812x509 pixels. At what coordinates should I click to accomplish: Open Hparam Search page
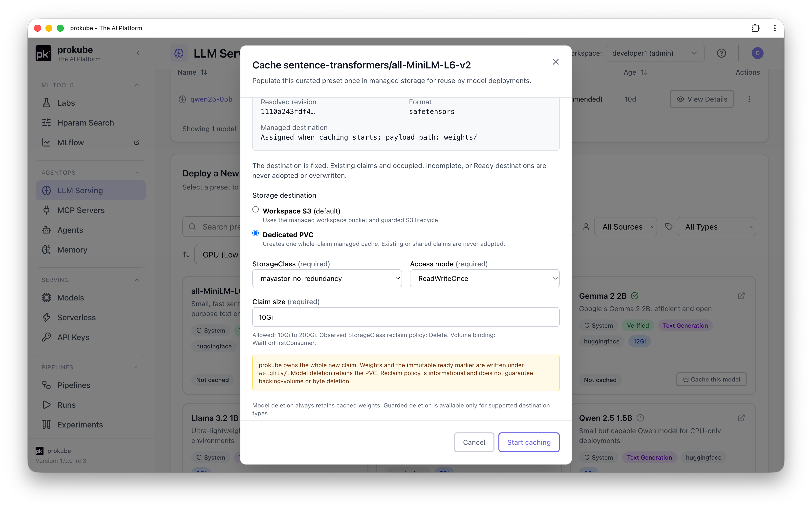90,123
